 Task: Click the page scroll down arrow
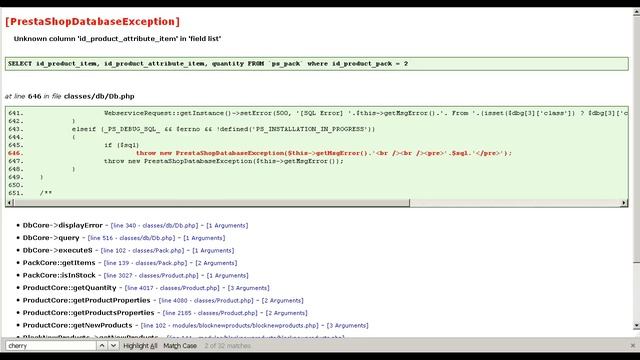pos(636,325)
